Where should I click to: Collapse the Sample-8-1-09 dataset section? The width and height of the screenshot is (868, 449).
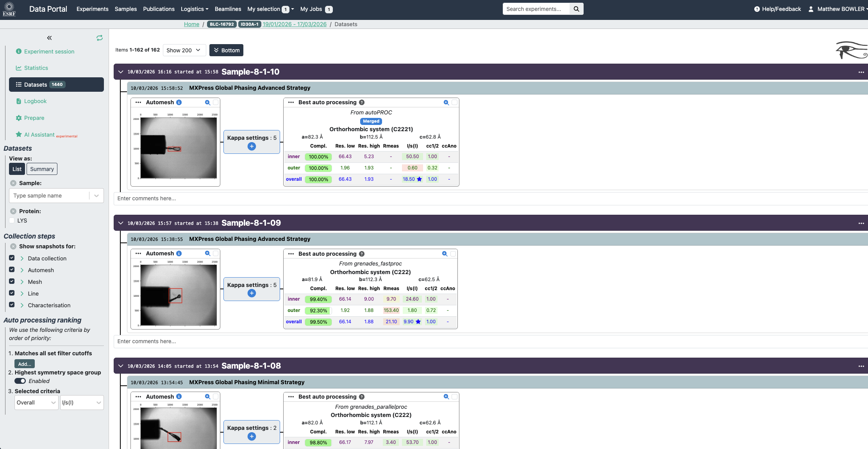(121, 223)
